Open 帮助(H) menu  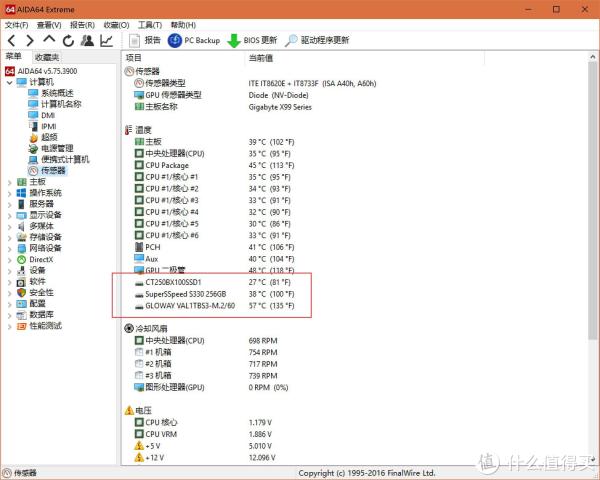[183, 25]
